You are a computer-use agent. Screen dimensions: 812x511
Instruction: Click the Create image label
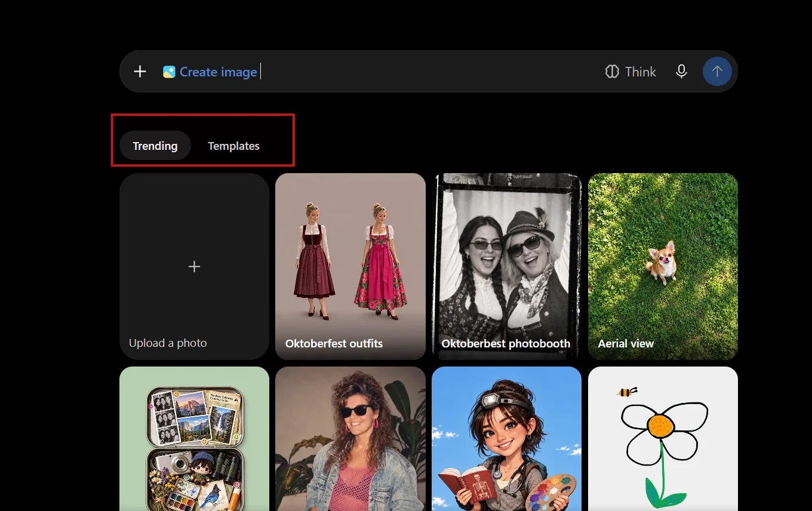[x=218, y=72]
